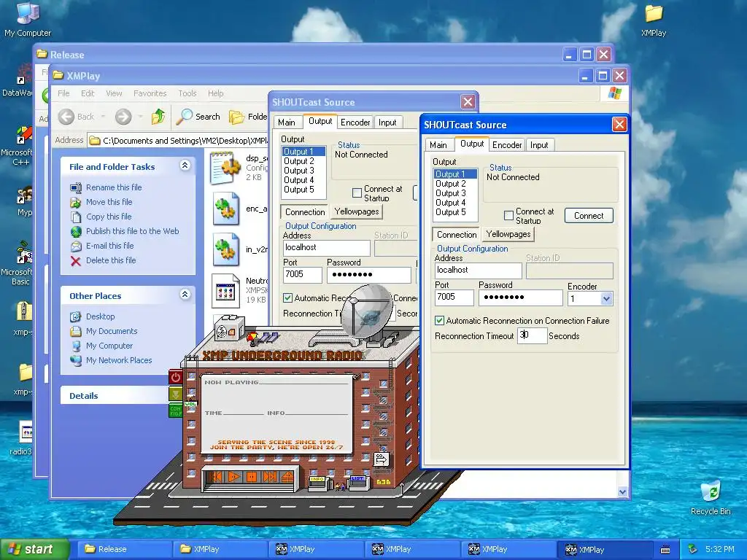Switch to Main tab in front SHOUTcast window
Image resolution: width=747 pixels, height=560 pixels.
(438, 145)
